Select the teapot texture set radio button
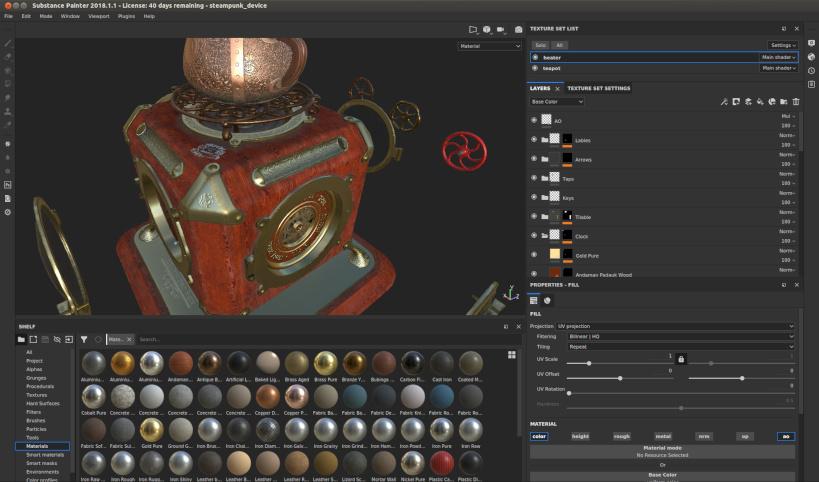Viewport: 819px width, 482px height. click(x=535, y=68)
